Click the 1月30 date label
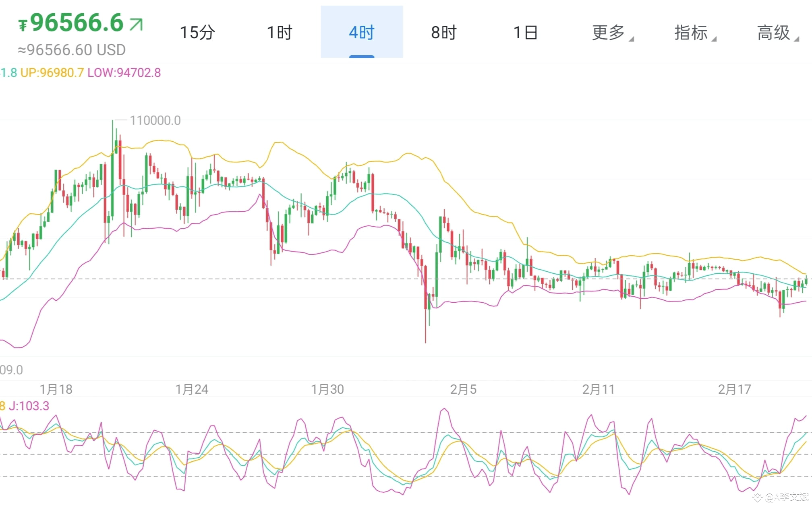The image size is (812, 506). [x=327, y=389]
